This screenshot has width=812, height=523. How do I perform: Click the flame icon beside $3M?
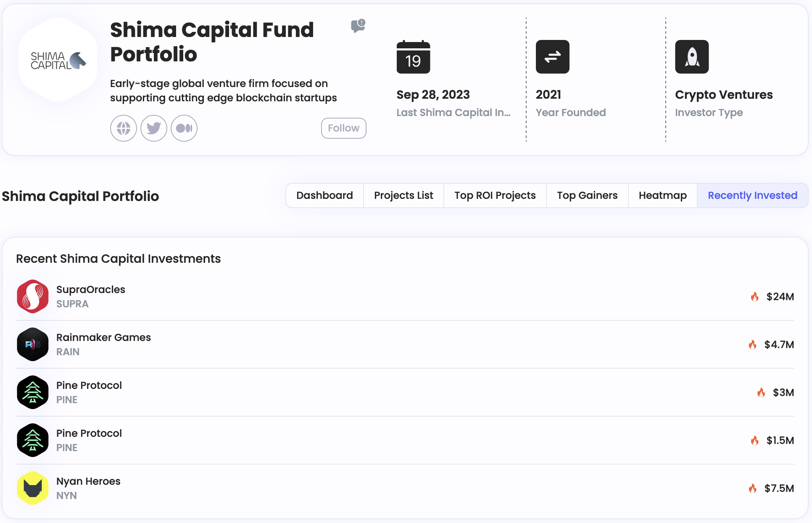pos(761,393)
